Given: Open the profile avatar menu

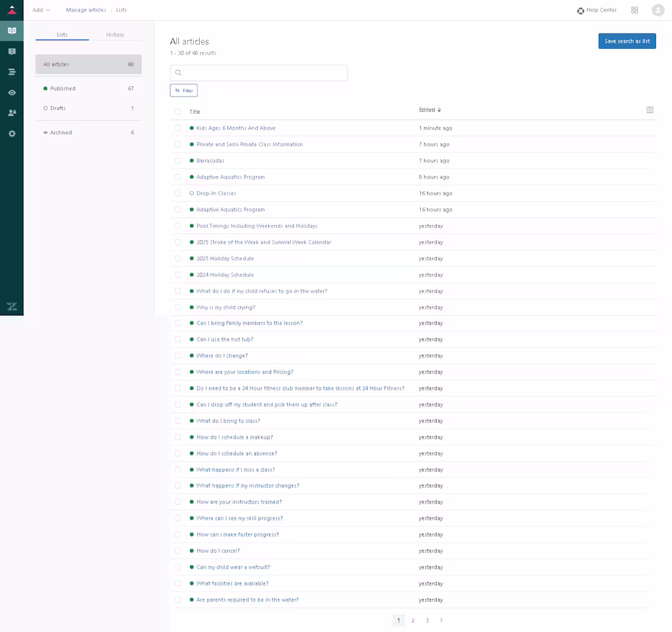Looking at the screenshot, I should 657,10.
